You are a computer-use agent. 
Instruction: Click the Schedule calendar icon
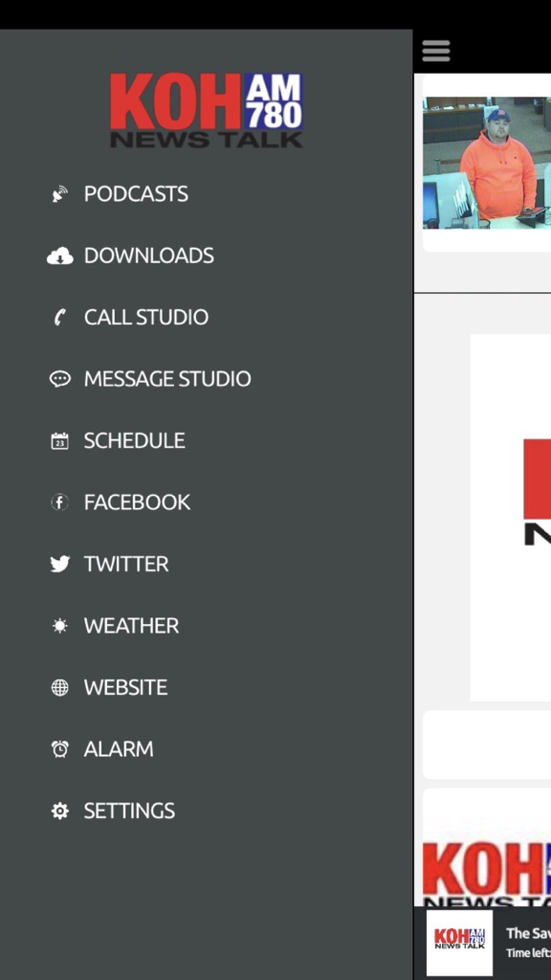pos(60,440)
